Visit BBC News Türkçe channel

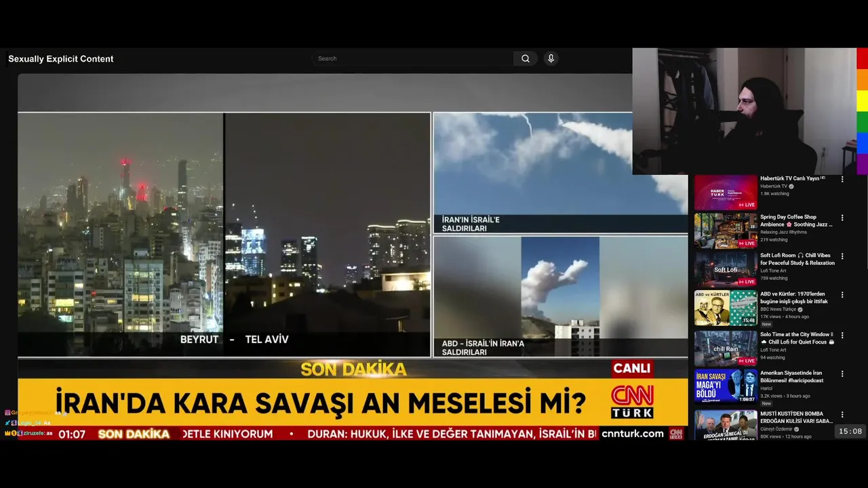pyautogui.click(x=779, y=309)
